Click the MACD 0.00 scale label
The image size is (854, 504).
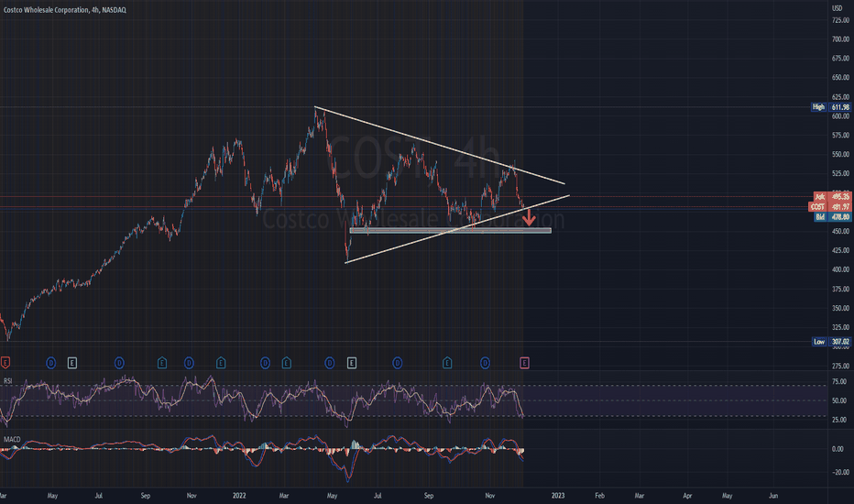[838, 449]
